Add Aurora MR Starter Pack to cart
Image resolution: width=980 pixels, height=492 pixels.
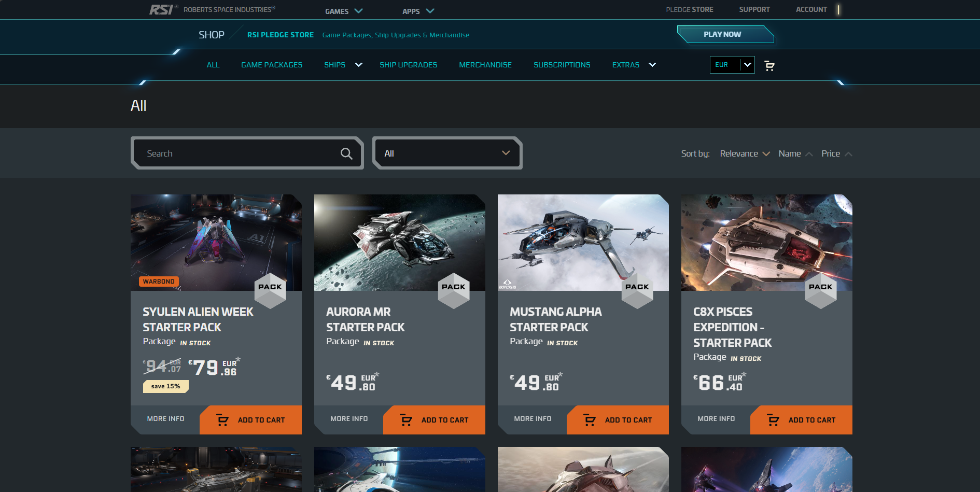435,420
